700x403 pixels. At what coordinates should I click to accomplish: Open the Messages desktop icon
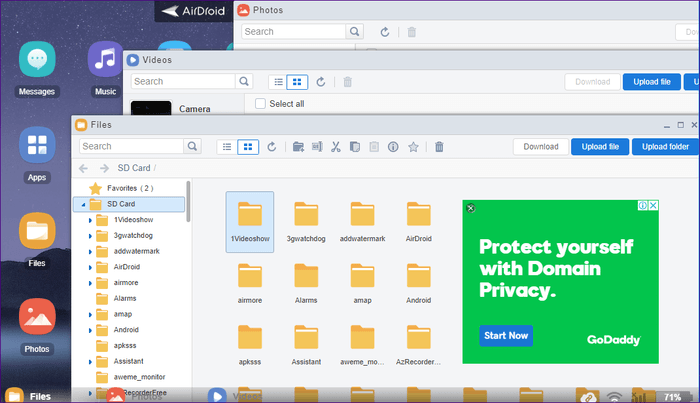point(37,59)
